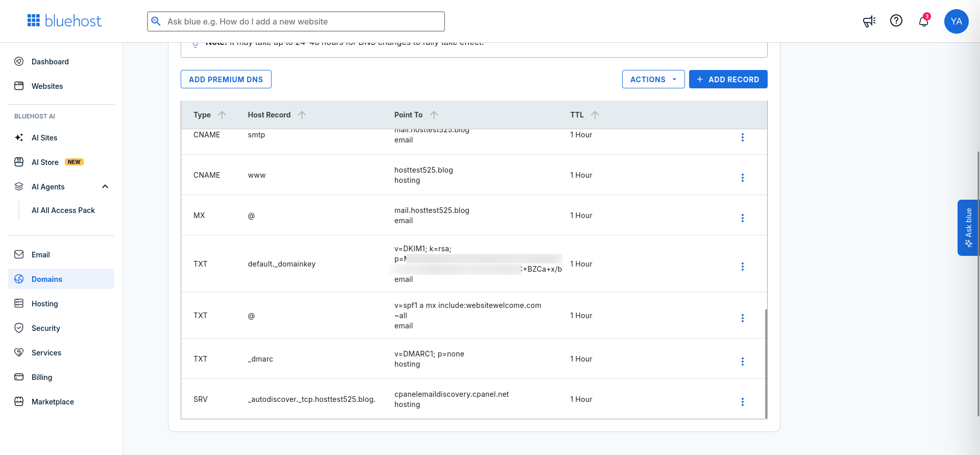This screenshot has width=980, height=455.
Task: Click the AI Agents layers icon
Action: [19, 186]
